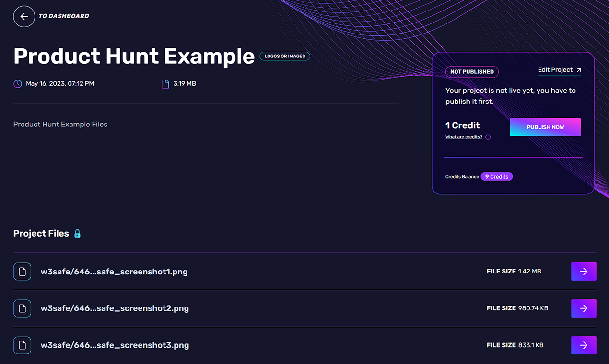Click the date May 16, 2023, 07:12 PM

[x=60, y=84]
